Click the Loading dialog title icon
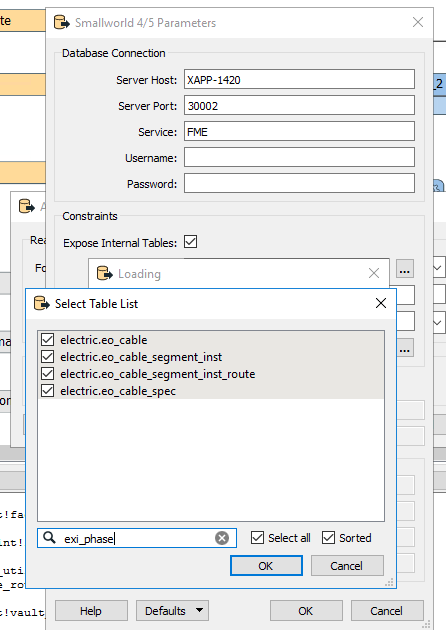446x630 pixels. [105, 274]
